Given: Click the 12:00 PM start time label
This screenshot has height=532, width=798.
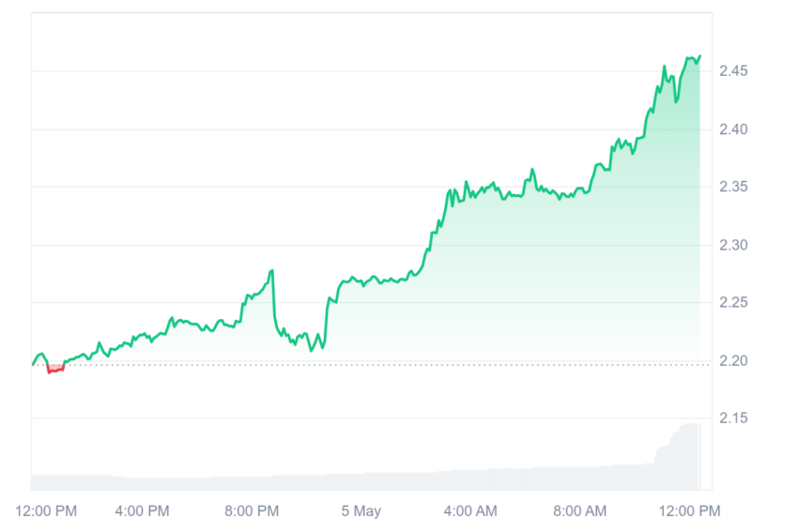Looking at the screenshot, I should point(46,510).
